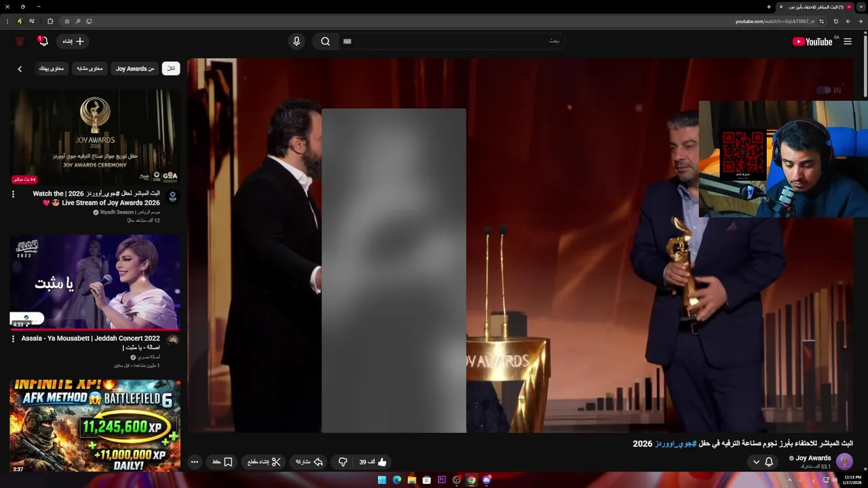Open the browser extensions puzzle icon
This screenshot has height=488, width=868.
(x=50, y=21)
